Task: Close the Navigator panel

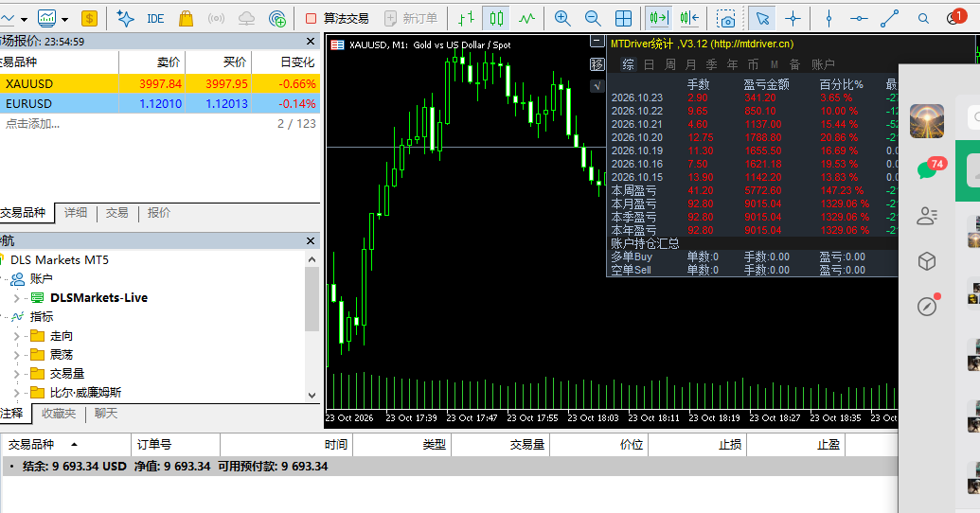Action: [x=311, y=240]
